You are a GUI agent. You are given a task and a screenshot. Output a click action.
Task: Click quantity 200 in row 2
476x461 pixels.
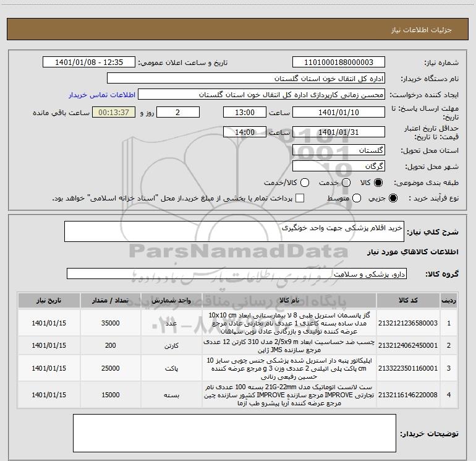point(110,345)
